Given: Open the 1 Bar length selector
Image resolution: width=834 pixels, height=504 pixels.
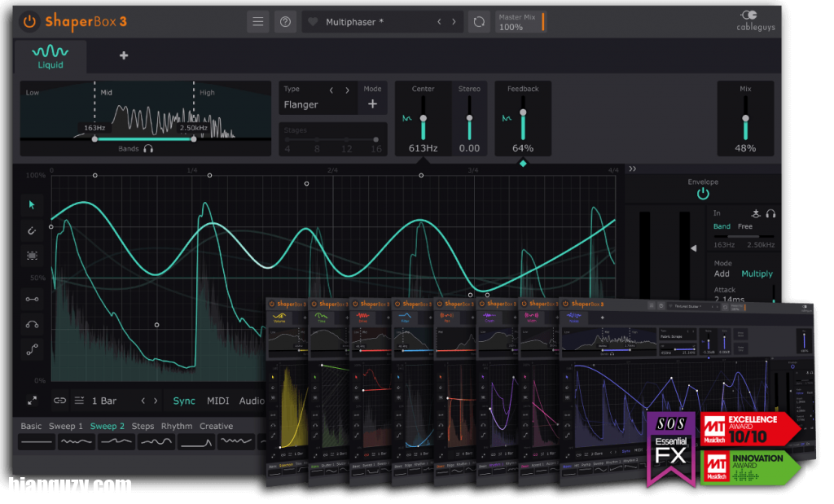Looking at the screenshot, I should [x=104, y=401].
